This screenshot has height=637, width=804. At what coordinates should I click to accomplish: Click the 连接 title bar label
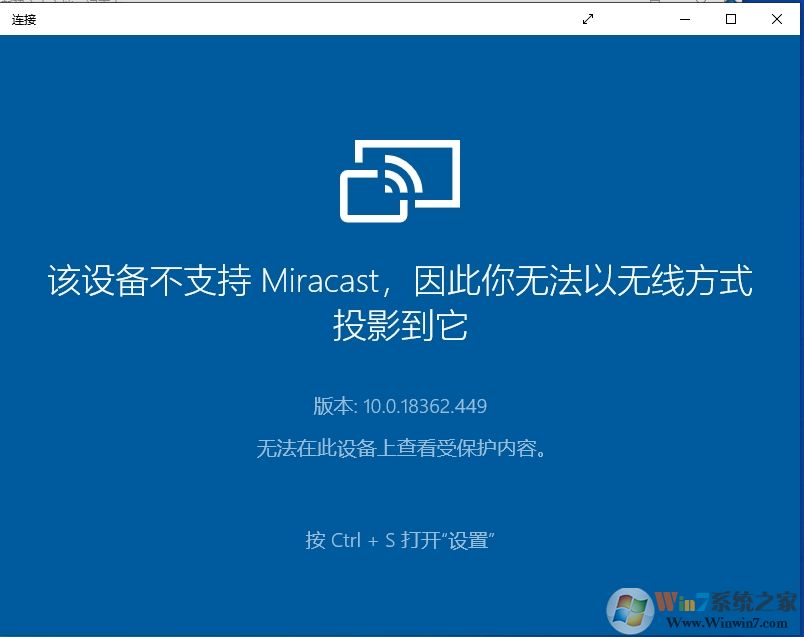(22, 20)
